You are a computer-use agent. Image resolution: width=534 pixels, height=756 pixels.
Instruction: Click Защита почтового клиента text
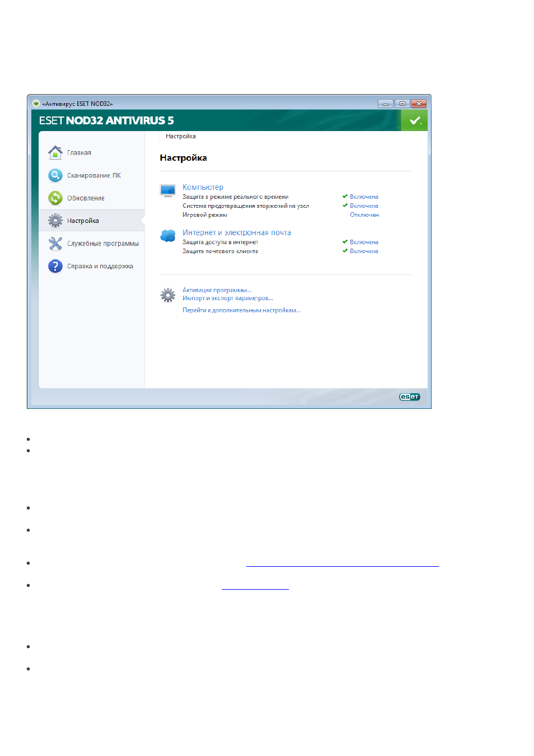coord(220,251)
